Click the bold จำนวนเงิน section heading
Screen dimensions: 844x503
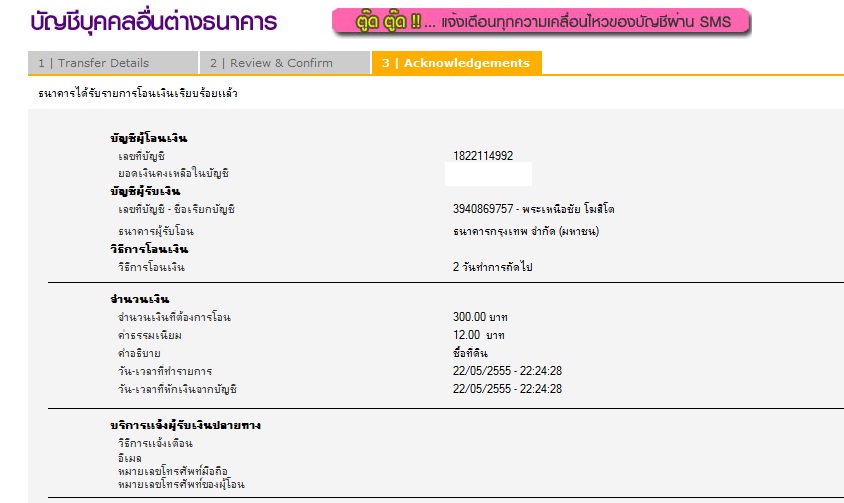(x=139, y=299)
